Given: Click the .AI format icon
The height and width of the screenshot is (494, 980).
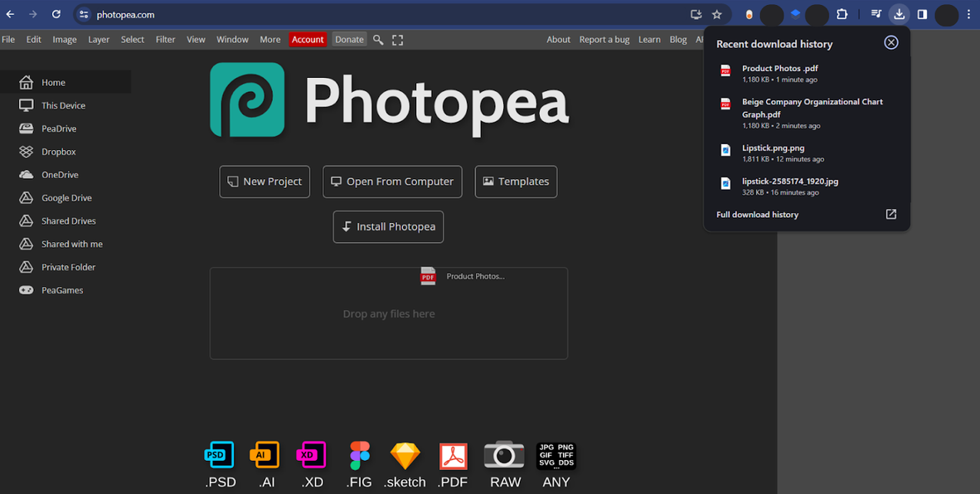Looking at the screenshot, I should (x=264, y=455).
